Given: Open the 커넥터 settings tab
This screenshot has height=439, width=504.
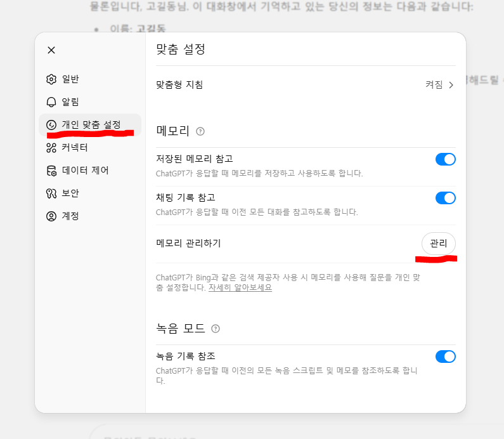Looking at the screenshot, I should pos(90,148).
